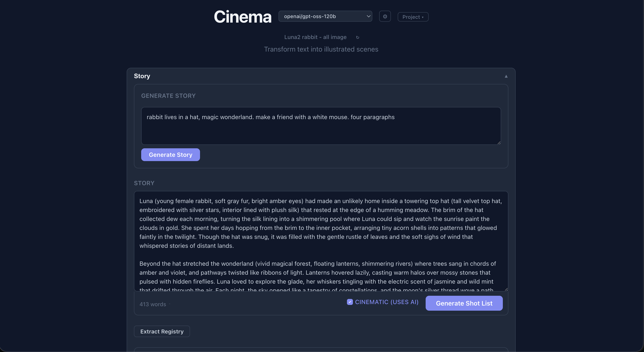The width and height of the screenshot is (644, 352).
Task: Click the 'Story' panel heading
Action: point(142,76)
